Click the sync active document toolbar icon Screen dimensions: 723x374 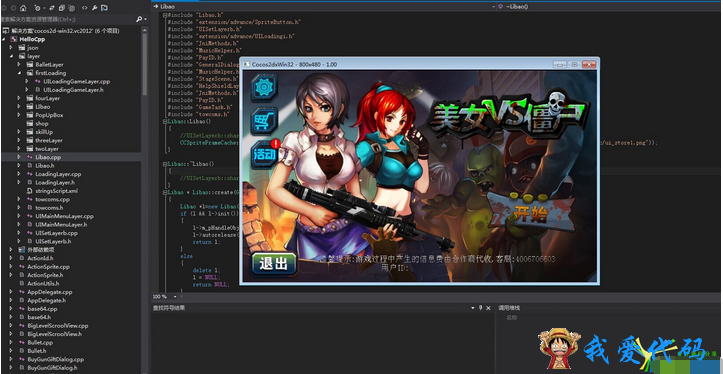[x=51, y=8]
